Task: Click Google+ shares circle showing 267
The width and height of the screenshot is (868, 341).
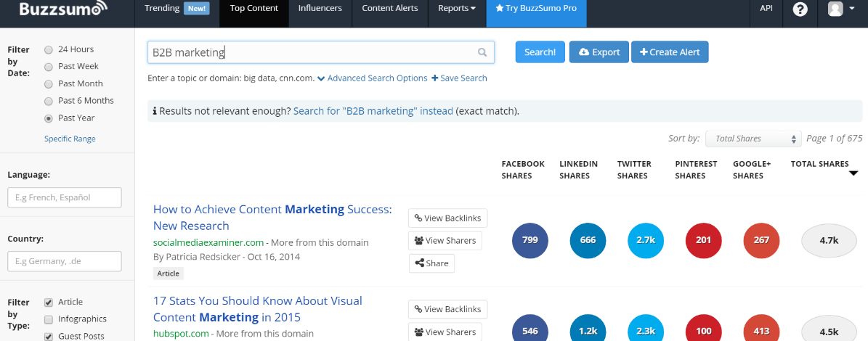Action: [x=762, y=240]
